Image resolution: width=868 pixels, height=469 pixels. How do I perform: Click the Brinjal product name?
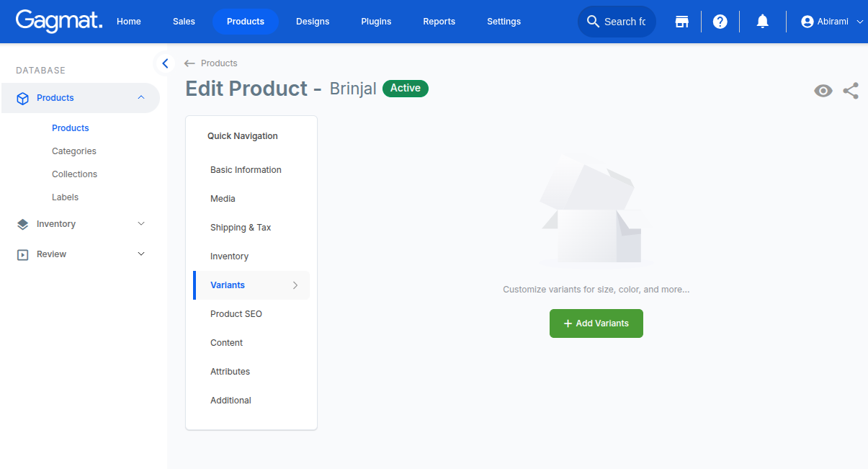point(353,89)
